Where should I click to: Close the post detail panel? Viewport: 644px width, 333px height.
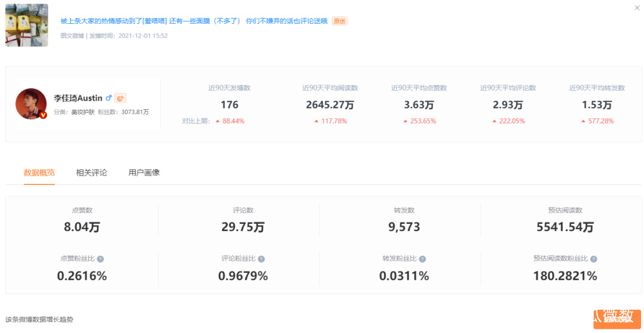click(x=637, y=8)
